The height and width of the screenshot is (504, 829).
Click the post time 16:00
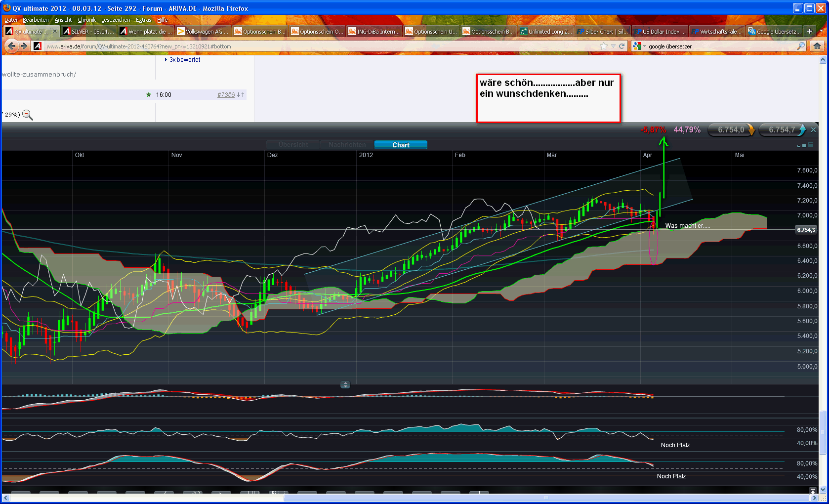point(164,95)
